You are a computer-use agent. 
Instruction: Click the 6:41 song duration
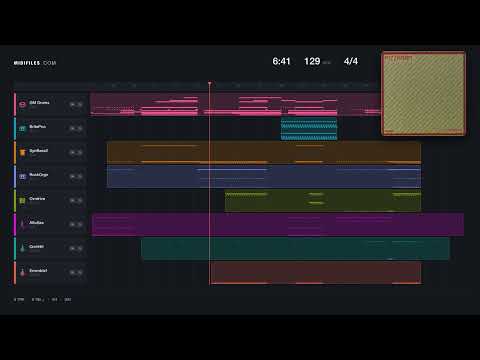click(x=281, y=61)
